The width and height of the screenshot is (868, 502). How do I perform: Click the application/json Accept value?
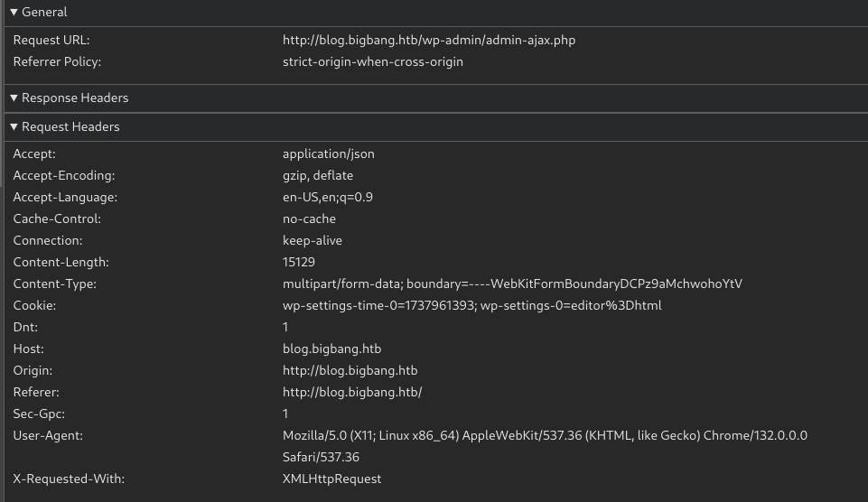(x=328, y=153)
